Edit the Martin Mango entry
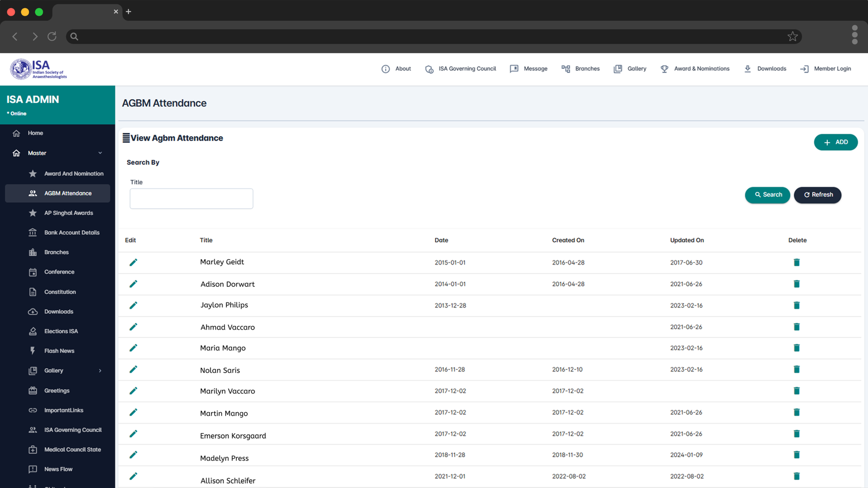 [133, 412]
